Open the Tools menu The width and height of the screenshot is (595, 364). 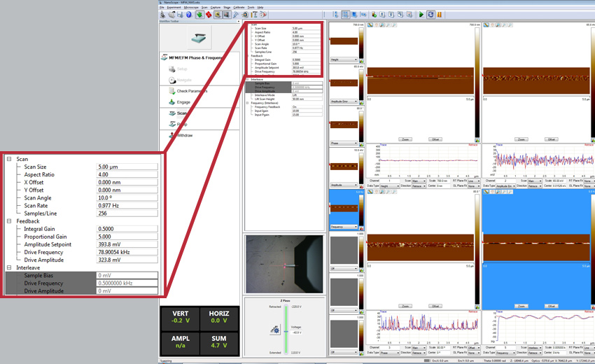click(x=251, y=7)
